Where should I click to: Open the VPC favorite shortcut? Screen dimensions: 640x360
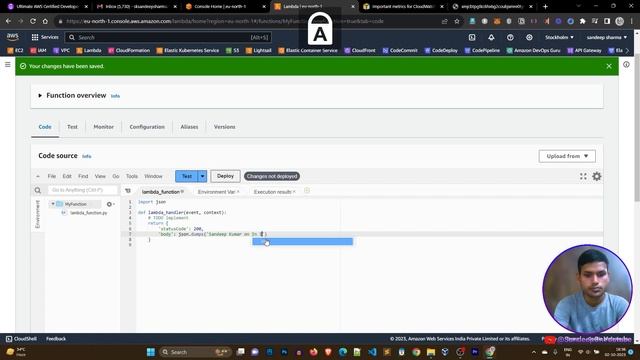coord(62,51)
